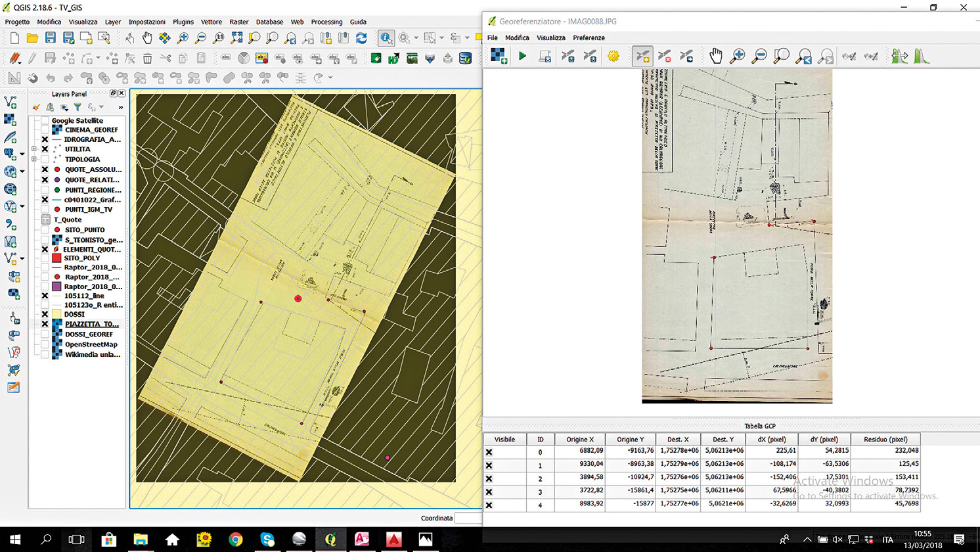
Task: Open raster in Georeferencer toolbar
Action: click(499, 57)
